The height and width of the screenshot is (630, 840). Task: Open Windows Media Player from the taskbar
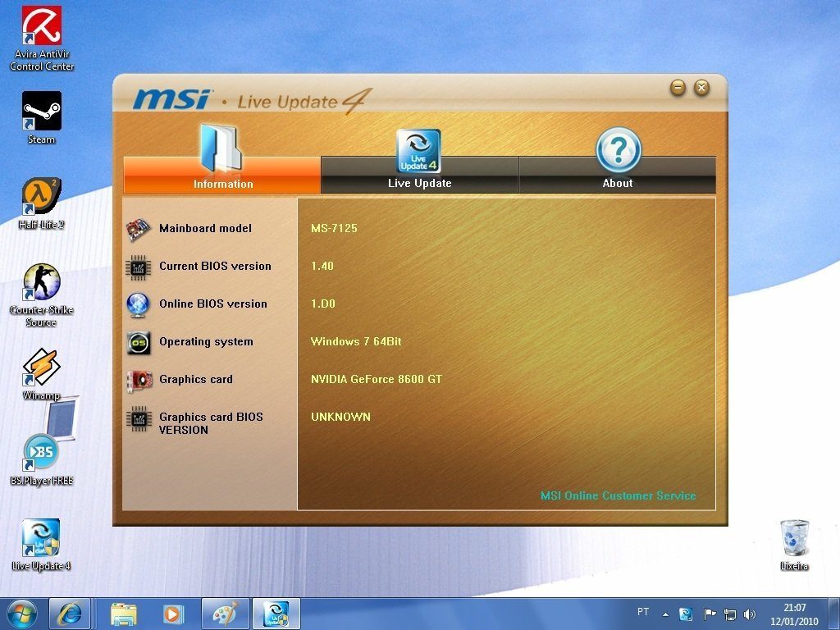click(x=172, y=614)
